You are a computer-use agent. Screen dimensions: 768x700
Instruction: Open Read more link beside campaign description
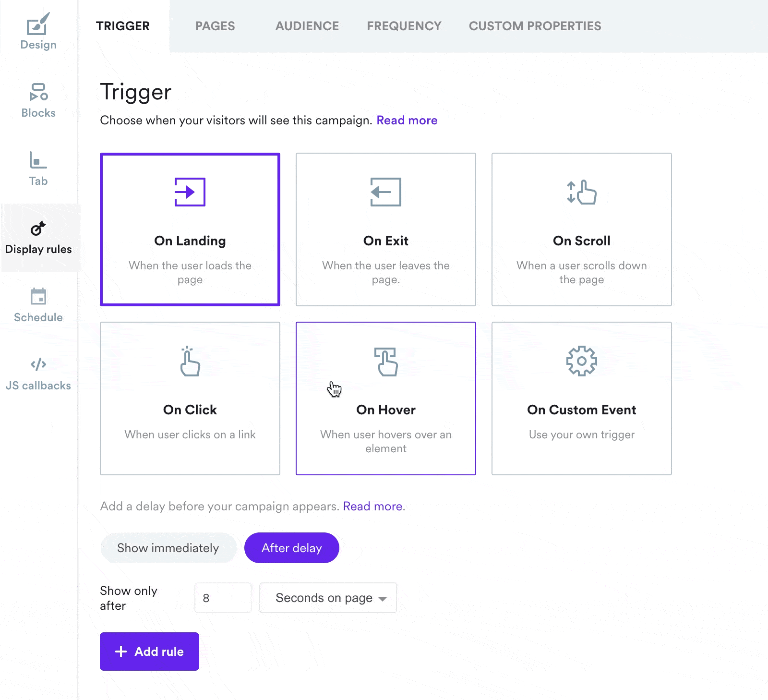click(x=407, y=121)
